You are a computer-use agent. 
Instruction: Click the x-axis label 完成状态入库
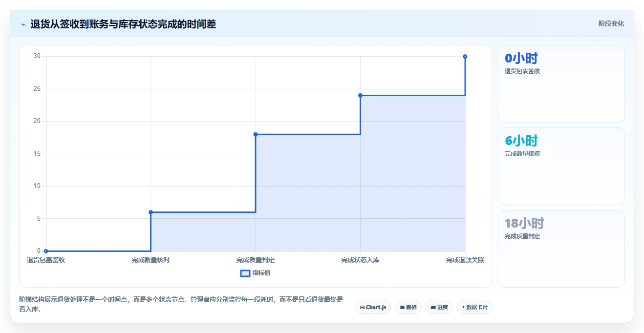pyautogui.click(x=360, y=260)
